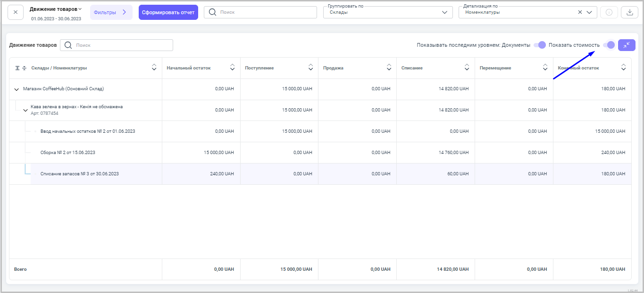644x293 pixels.
Task: Open the Группировать по dropdown
Action: (x=387, y=12)
